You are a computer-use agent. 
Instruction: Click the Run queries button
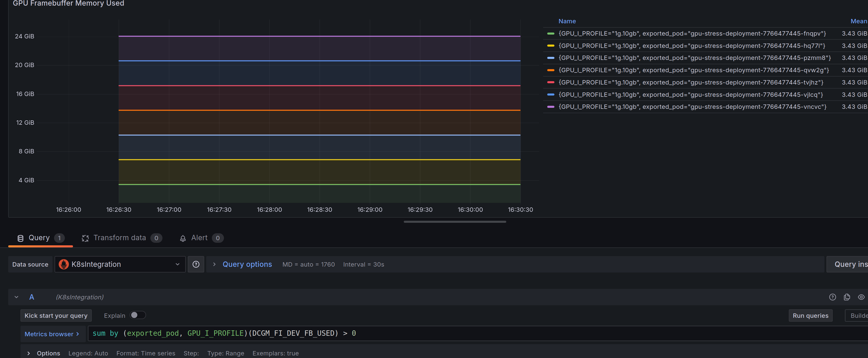(810, 315)
